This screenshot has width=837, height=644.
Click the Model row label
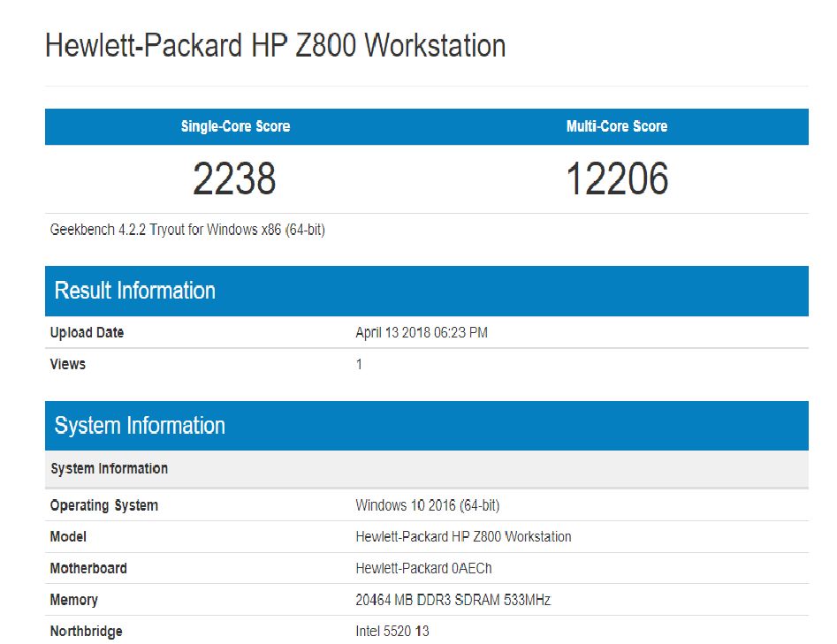[x=69, y=536]
